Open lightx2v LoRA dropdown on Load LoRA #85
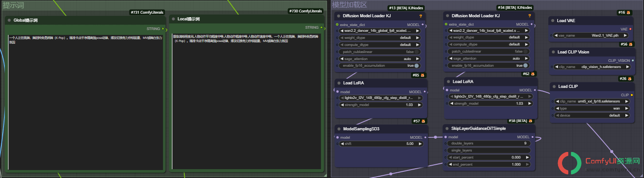 (x=380, y=98)
